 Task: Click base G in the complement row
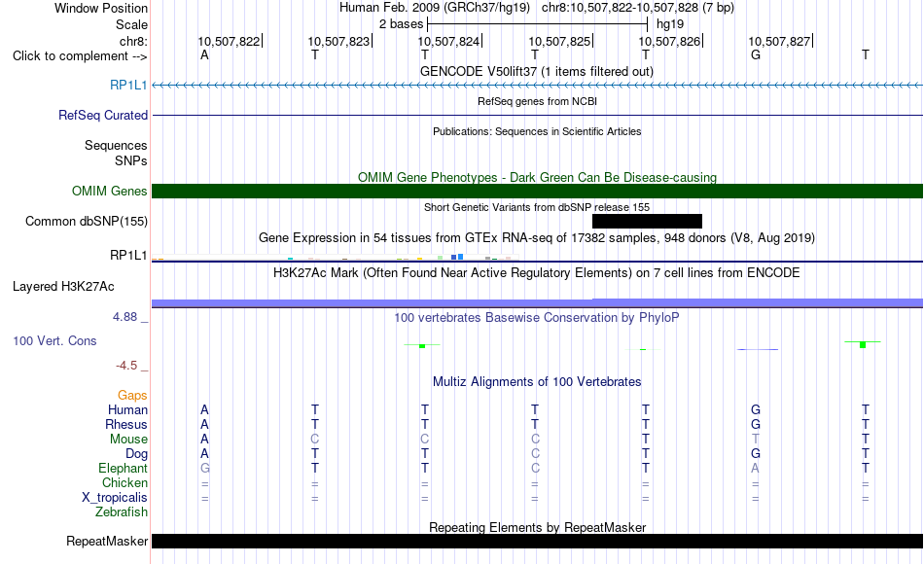pyautogui.click(x=756, y=55)
